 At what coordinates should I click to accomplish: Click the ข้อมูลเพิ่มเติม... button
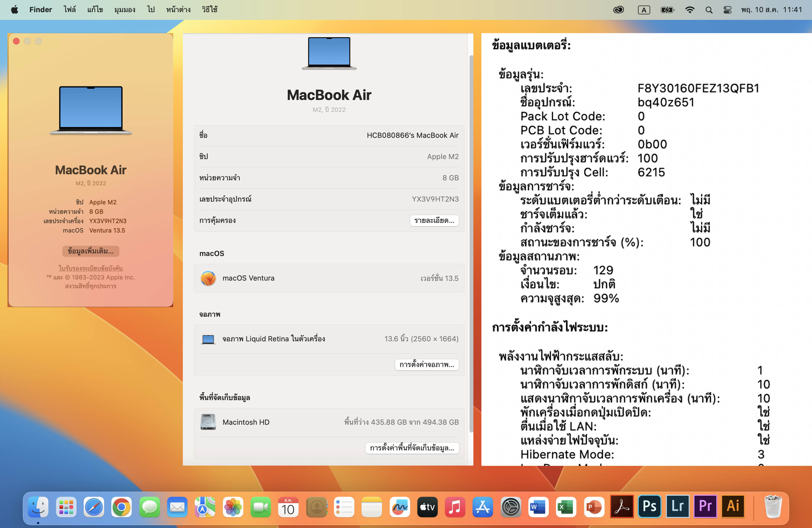click(x=90, y=251)
